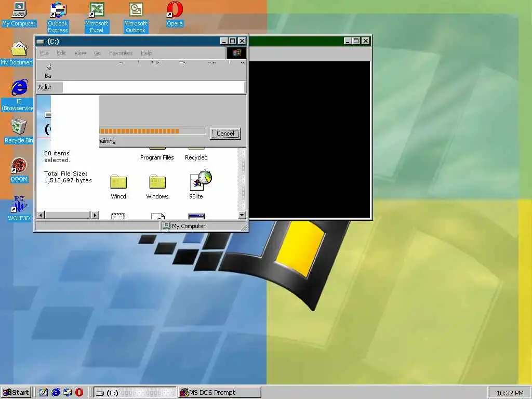The image size is (532, 399).
Task: Click the horizontal scrollbar right arrow
Action: coord(95,215)
